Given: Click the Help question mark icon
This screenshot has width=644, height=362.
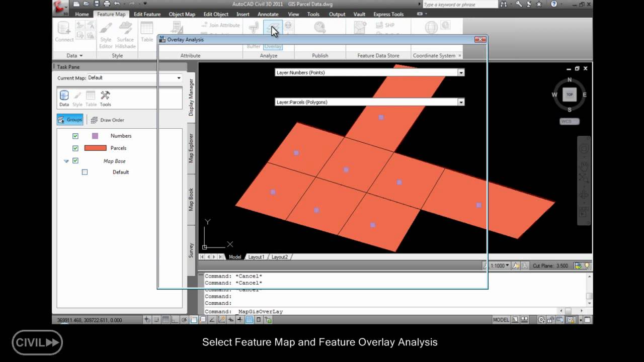Looking at the screenshot, I should tap(554, 4).
